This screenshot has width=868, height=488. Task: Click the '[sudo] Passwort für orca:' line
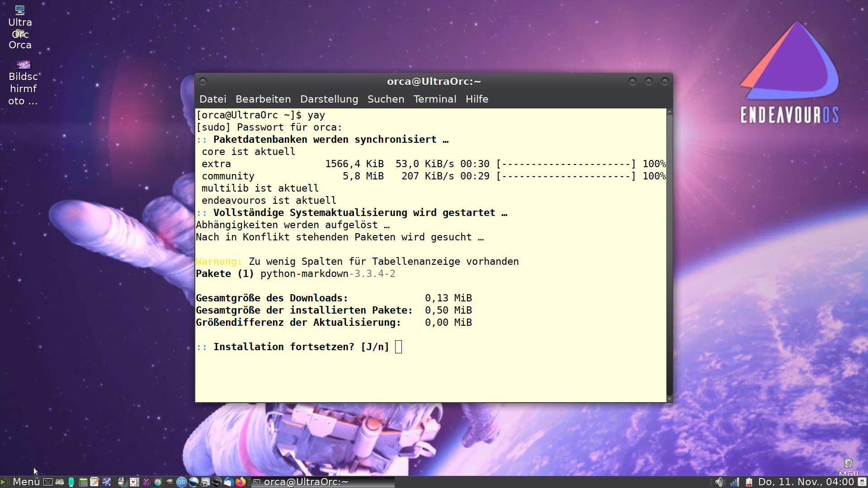click(269, 127)
